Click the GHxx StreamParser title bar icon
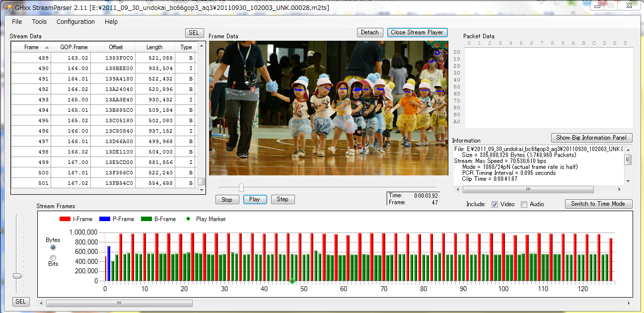The width and height of the screenshot is (644, 313). 8,8
